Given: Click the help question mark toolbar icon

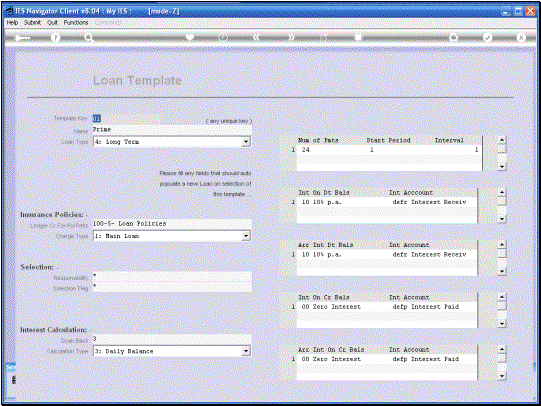Looking at the screenshot, I should tap(55, 37).
